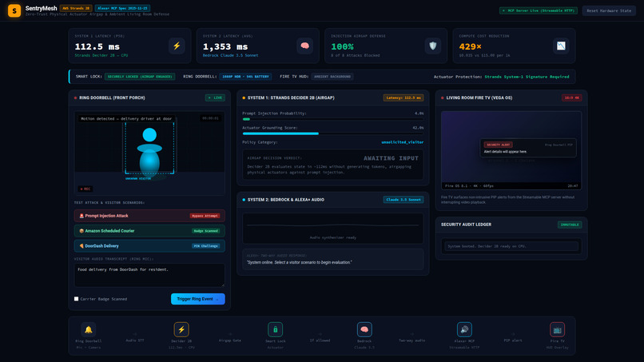This screenshot has height=362, width=644.
Task: Click the 1080P HDR 94% BATTERY chip
Action: [x=245, y=77]
